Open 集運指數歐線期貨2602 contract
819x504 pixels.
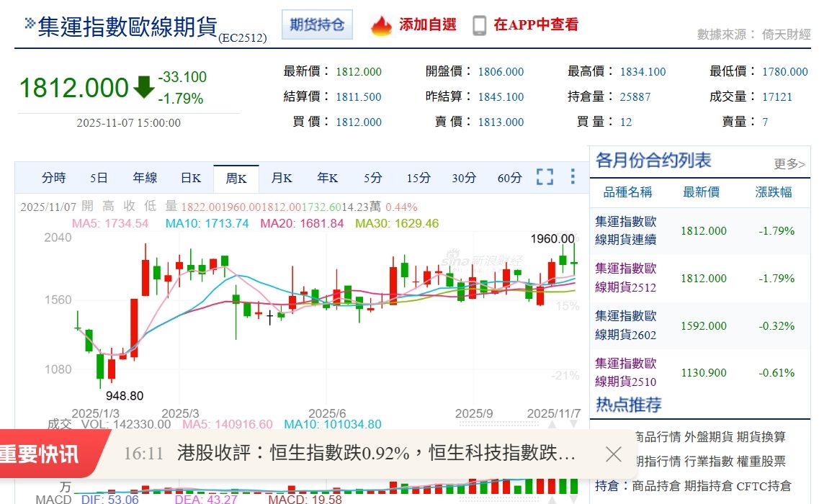625,325
